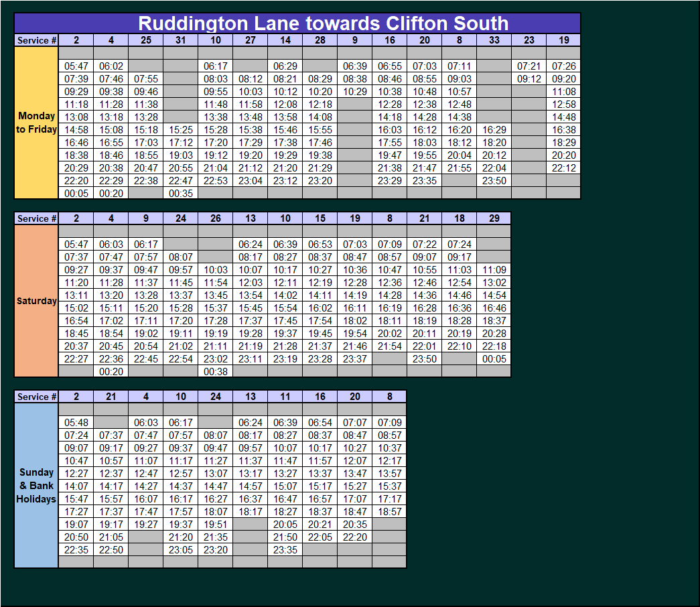This screenshot has height=607, width=700.
Task: Click 20:02 in the Saturday table
Action: pyautogui.click(x=390, y=334)
